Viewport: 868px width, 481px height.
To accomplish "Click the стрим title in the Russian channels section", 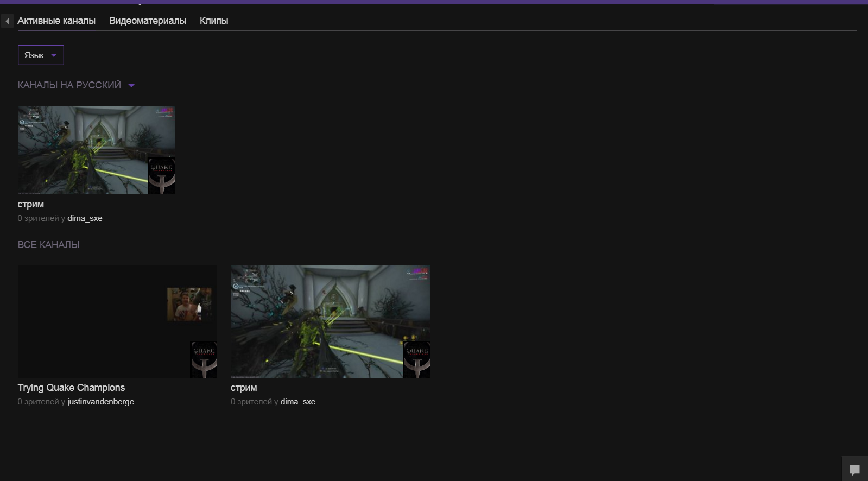I will tap(31, 205).
